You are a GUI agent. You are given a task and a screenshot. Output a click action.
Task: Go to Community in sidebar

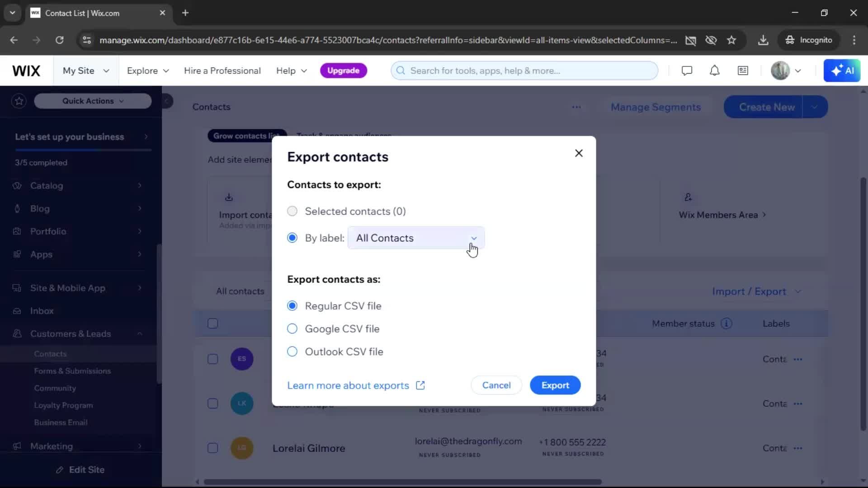click(x=55, y=388)
